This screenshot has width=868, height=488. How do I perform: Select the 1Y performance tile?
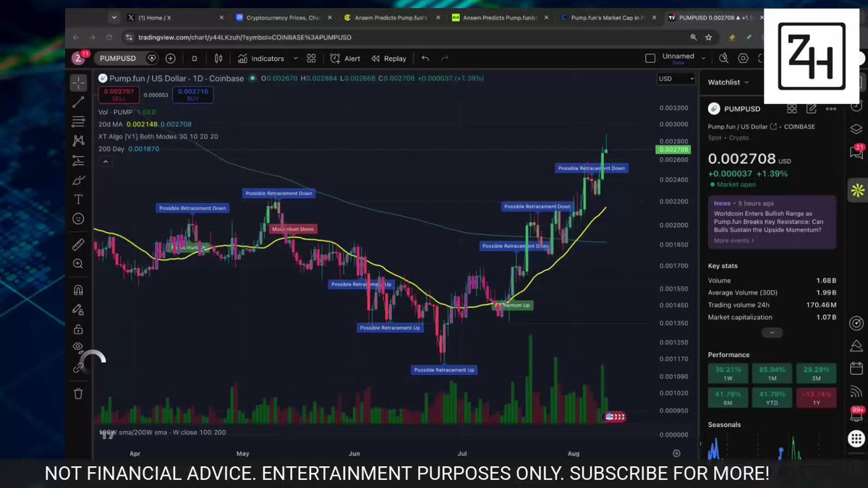(816, 397)
